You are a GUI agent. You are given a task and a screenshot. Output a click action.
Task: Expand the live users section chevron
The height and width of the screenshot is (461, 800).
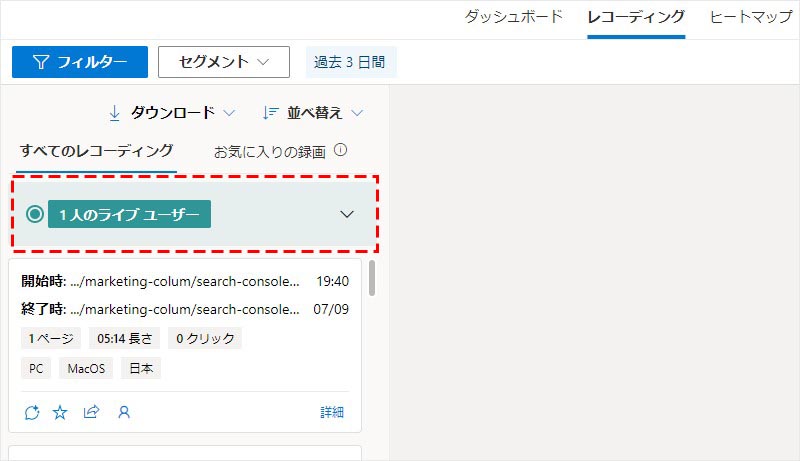347,214
